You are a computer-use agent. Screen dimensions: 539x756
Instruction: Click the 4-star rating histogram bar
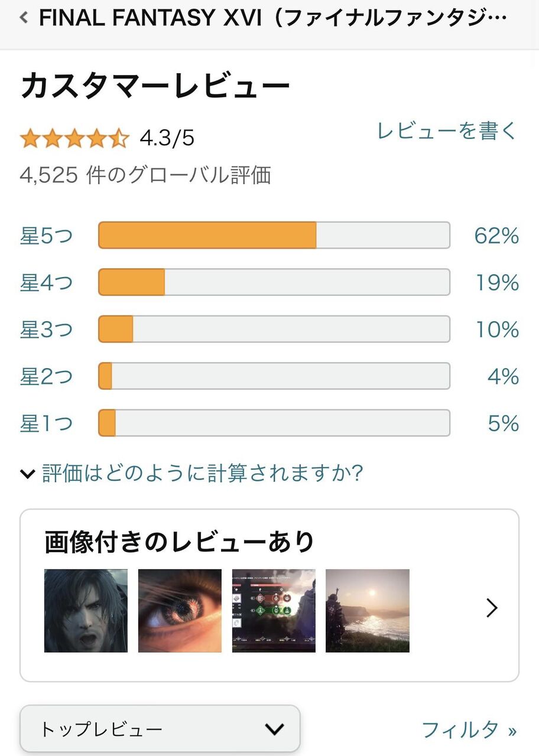[x=274, y=282]
